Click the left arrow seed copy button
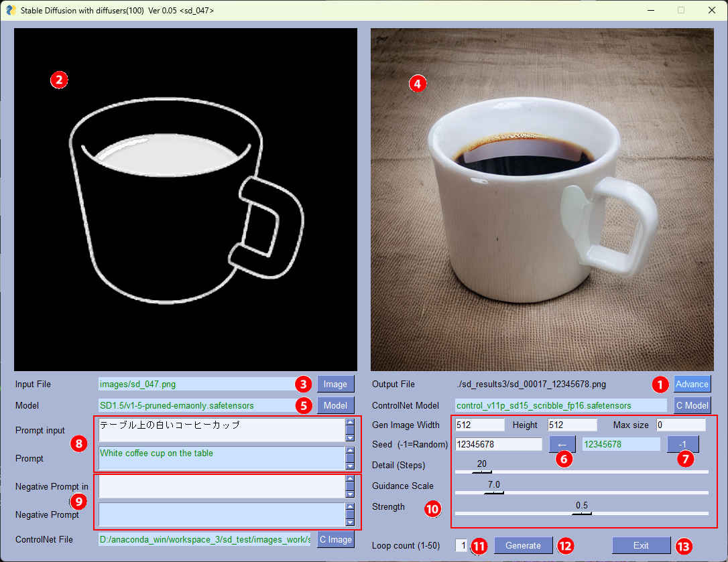728x562 pixels. click(562, 444)
